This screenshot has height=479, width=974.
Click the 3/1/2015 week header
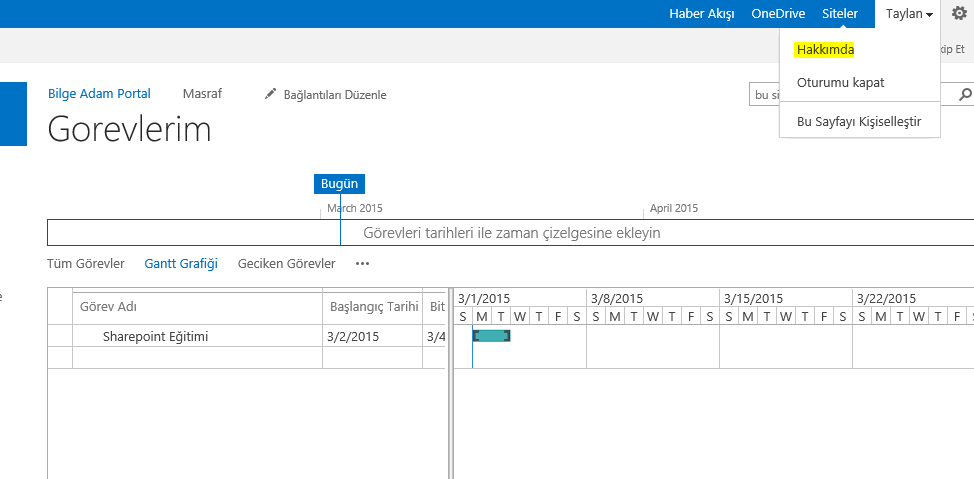520,299
